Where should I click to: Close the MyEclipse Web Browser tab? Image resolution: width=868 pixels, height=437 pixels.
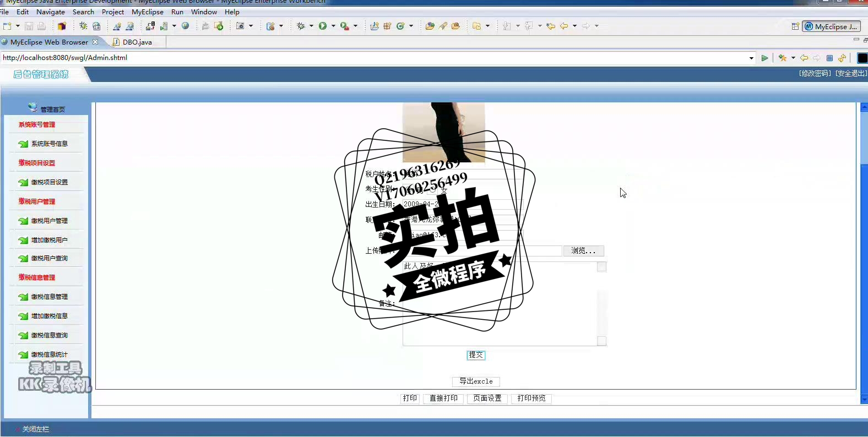(x=95, y=42)
